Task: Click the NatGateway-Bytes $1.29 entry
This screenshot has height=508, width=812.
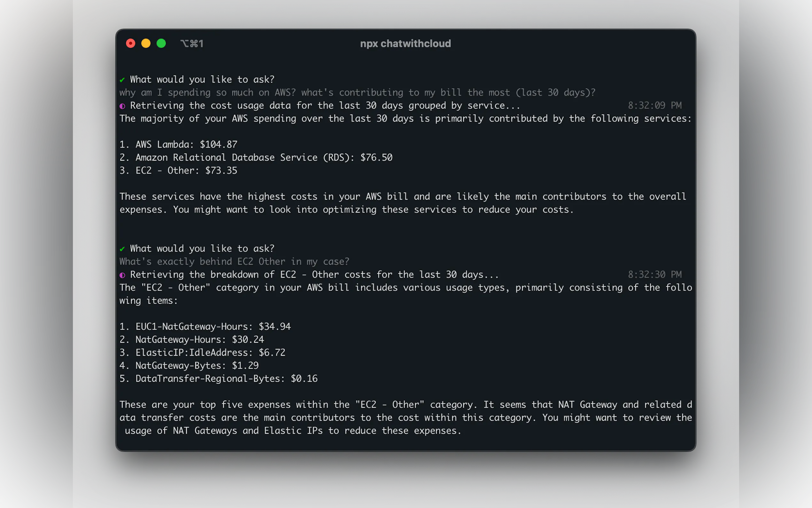Action: 189,366
